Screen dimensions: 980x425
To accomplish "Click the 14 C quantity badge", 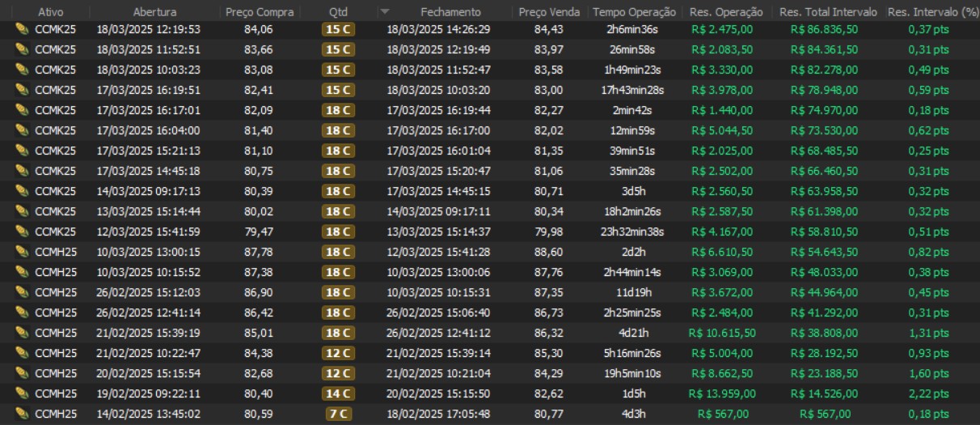I will click(339, 393).
